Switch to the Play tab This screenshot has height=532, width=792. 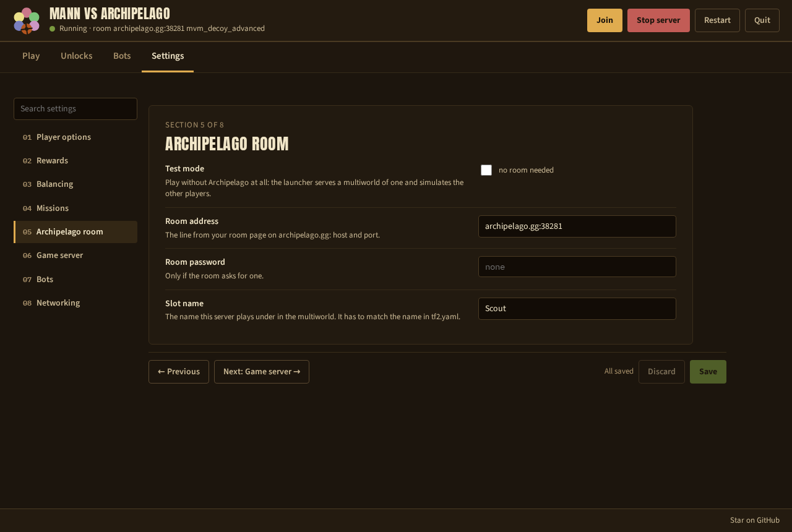pyautogui.click(x=31, y=56)
